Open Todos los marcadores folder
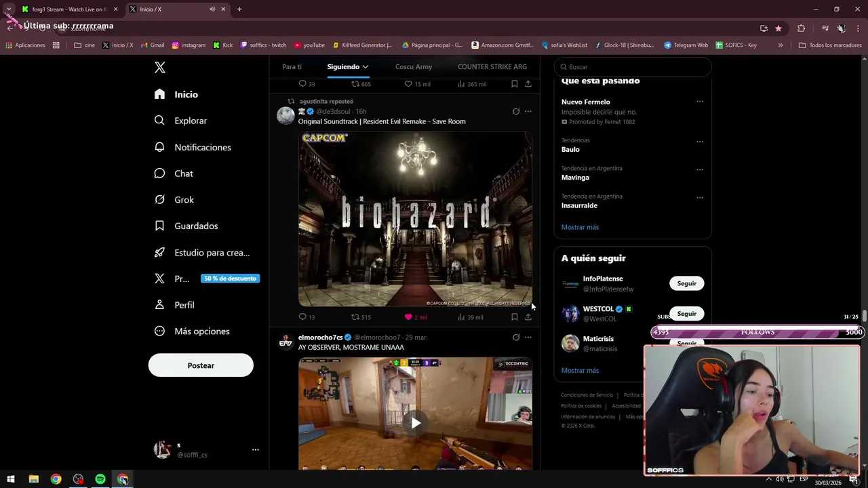 [x=830, y=45]
